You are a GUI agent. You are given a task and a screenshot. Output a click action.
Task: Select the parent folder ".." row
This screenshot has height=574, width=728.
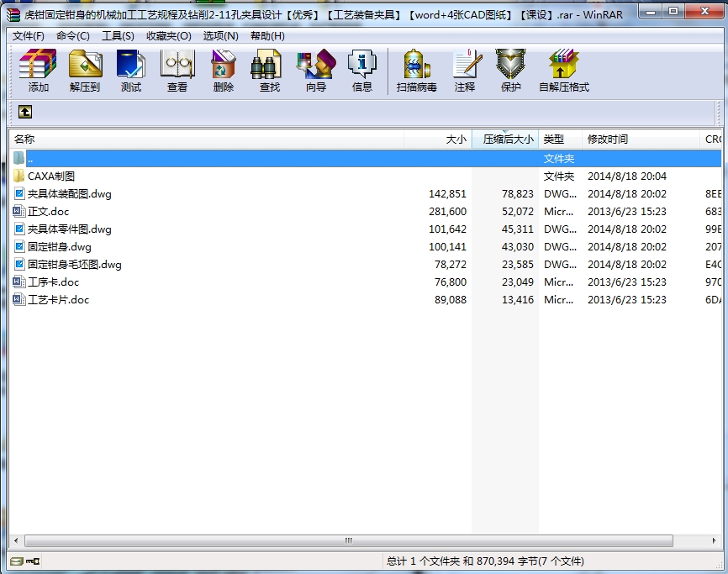(x=366, y=158)
